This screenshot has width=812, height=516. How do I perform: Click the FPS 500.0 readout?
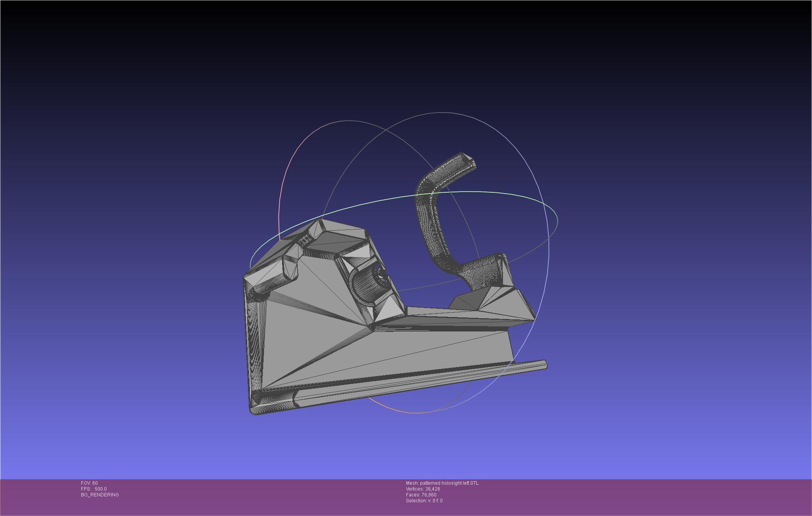point(94,489)
